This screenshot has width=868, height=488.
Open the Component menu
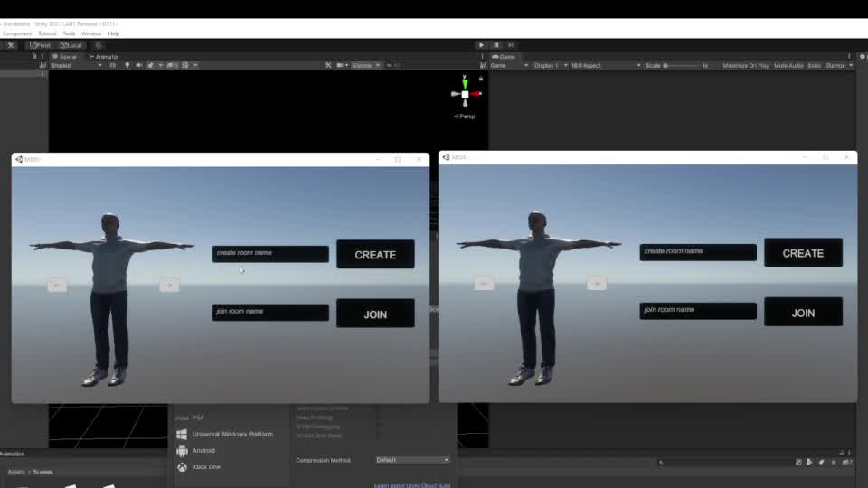click(16, 33)
